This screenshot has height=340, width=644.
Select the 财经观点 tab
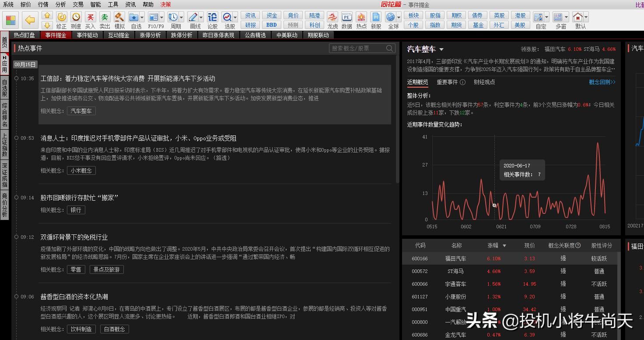(x=484, y=82)
